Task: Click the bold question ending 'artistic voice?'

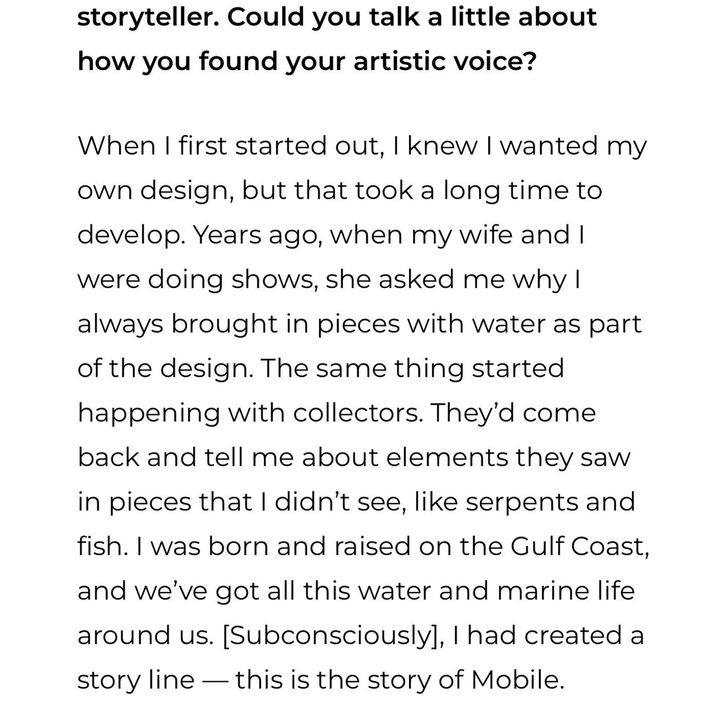Action: [337, 39]
